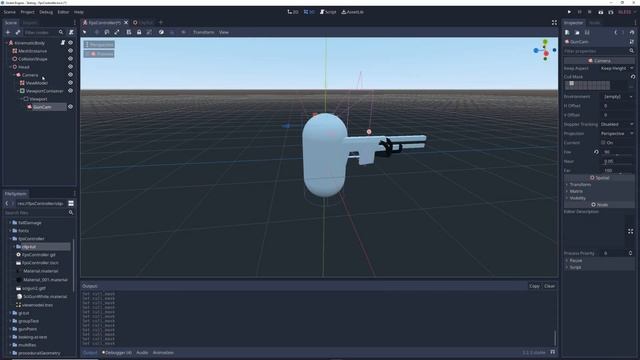Expand the Pause section
Screen dimensions: 640x360
pos(599,260)
